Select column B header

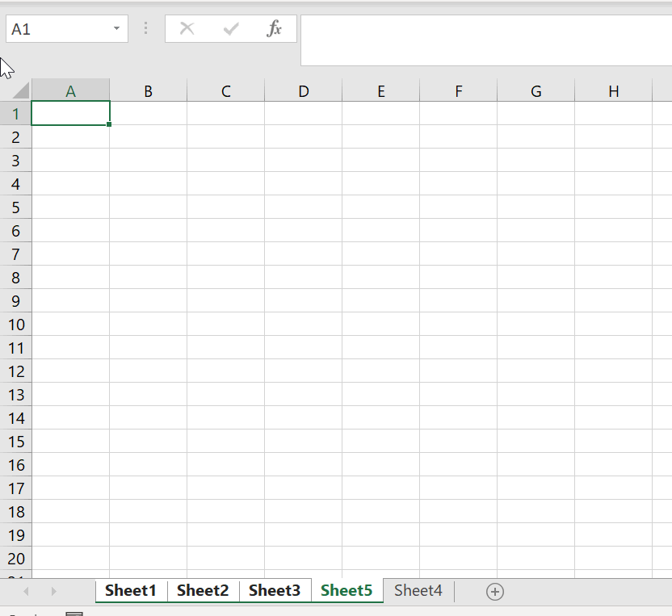click(149, 90)
